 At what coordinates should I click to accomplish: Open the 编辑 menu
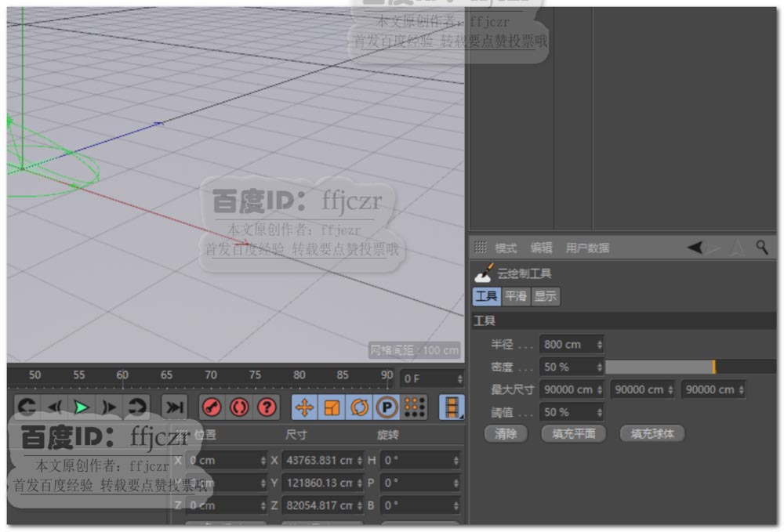[x=541, y=248]
